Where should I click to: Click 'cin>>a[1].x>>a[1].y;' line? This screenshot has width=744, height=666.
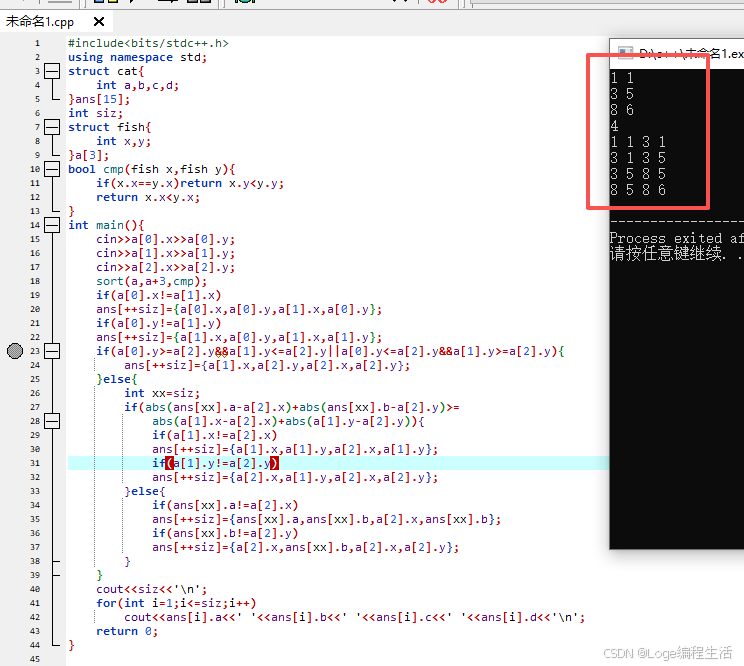click(x=165, y=253)
